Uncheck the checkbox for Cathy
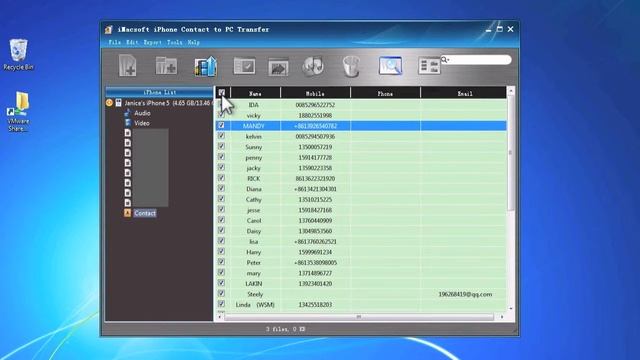The width and height of the screenshot is (640, 360). pyautogui.click(x=221, y=199)
